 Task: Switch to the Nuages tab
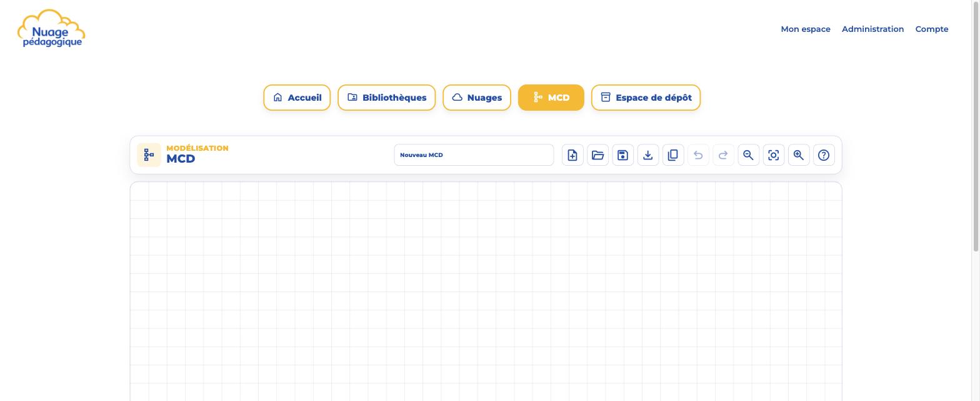(477, 98)
